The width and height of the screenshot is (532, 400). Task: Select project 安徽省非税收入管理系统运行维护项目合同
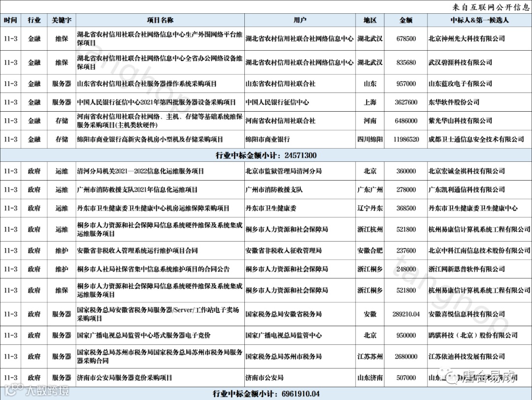(137, 250)
